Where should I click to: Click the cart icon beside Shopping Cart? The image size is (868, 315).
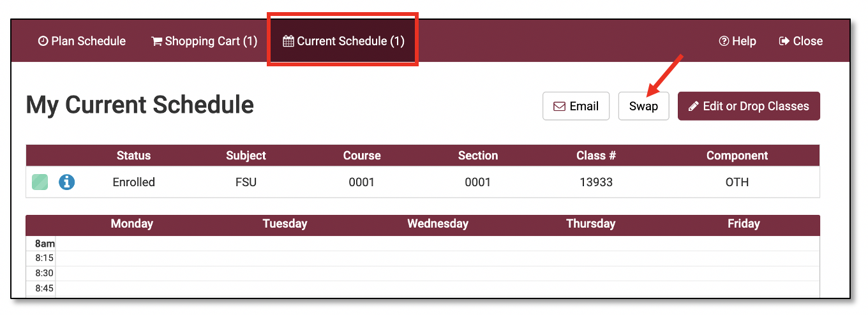pyautogui.click(x=156, y=41)
